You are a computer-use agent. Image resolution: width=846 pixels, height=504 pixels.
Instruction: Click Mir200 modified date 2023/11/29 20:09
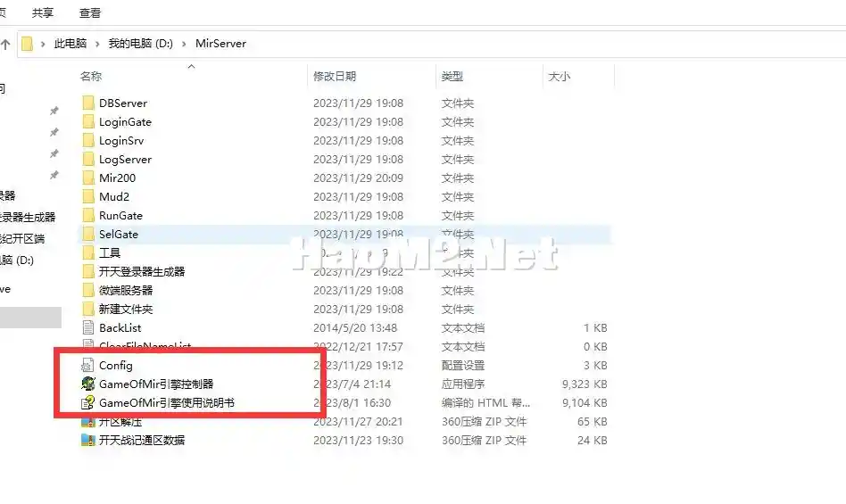[x=358, y=178]
